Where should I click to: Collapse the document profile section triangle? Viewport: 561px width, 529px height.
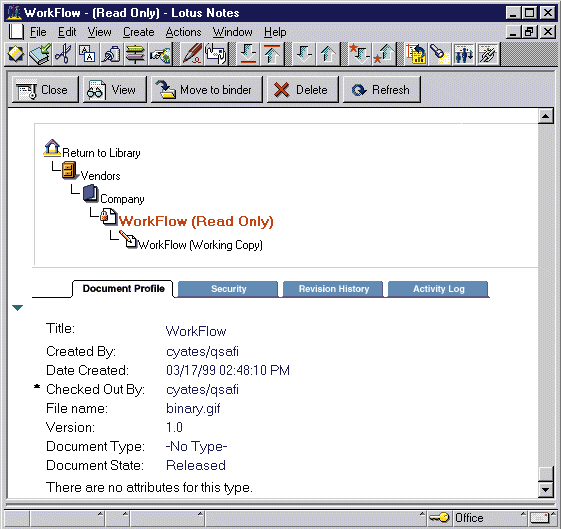click(x=18, y=308)
